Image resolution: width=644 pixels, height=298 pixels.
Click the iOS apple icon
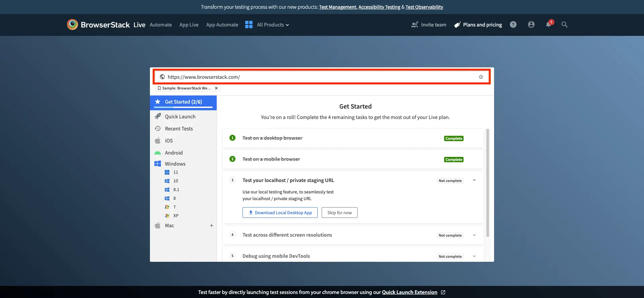[158, 140]
